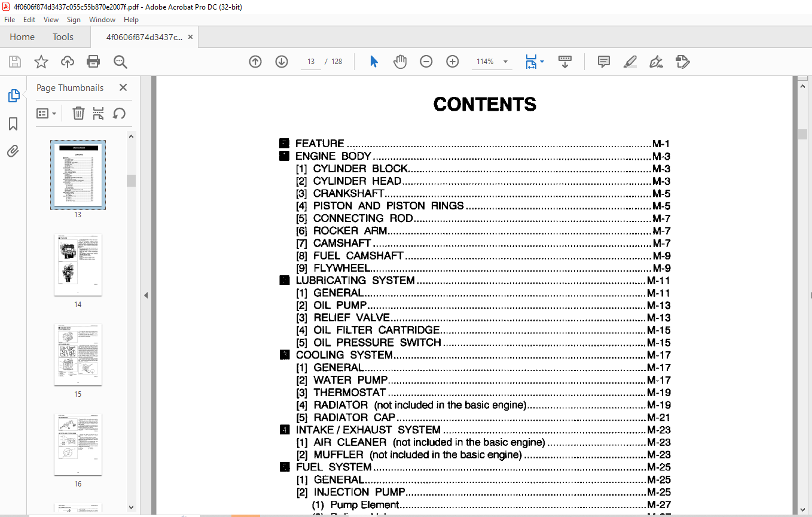Viewport: 812px width, 517px height.
Task: Rotate pages counterclockwise icon
Action: pos(119,113)
